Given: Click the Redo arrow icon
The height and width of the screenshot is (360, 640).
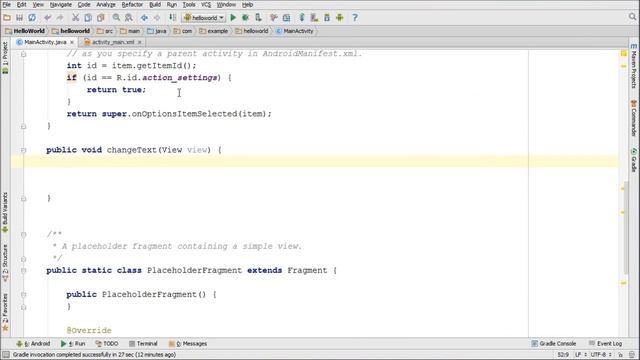Looking at the screenshot, I should pos(60,18).
